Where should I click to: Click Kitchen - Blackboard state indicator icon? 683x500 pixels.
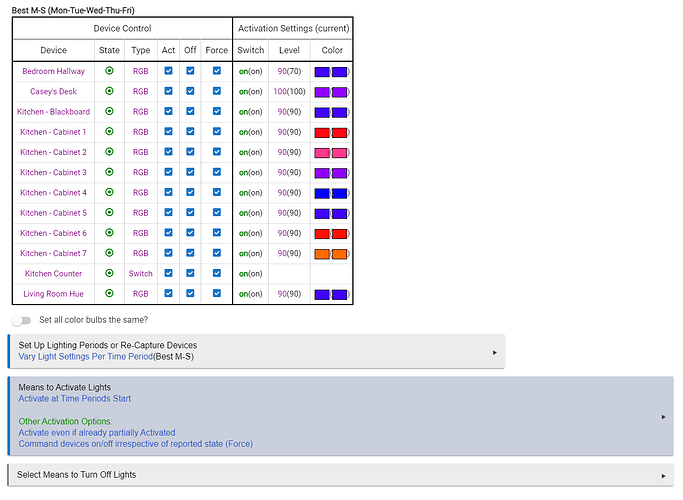[109, 111]
